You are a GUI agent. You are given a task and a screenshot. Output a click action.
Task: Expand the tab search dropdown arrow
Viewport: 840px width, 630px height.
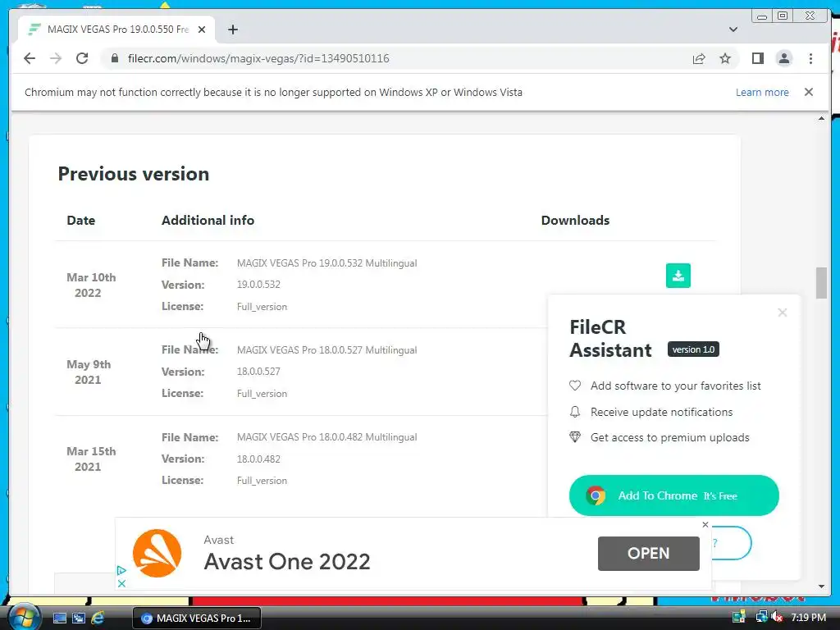point(733,30)
